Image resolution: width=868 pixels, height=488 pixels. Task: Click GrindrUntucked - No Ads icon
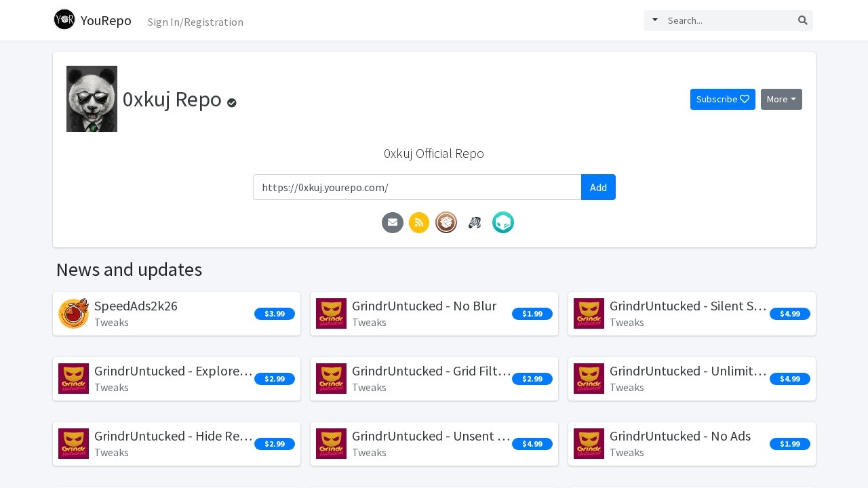click(x=589, y=444)
